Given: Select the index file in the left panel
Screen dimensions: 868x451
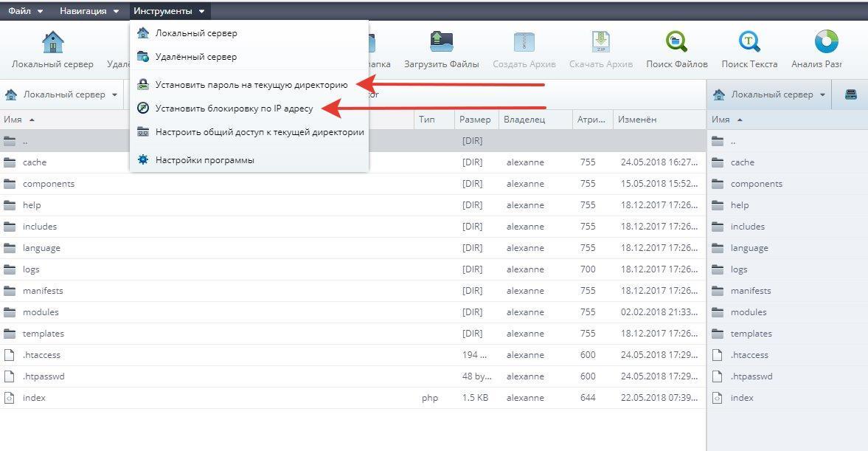Looking at the screenshot, I should coord(353,398).
